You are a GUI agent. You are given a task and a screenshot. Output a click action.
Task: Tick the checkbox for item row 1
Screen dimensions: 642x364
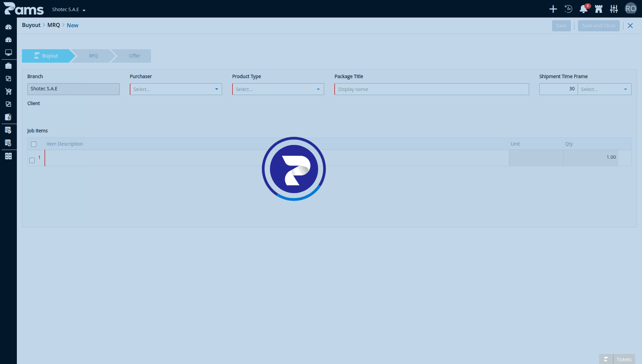pyautogui.click(x=32, y=160)
